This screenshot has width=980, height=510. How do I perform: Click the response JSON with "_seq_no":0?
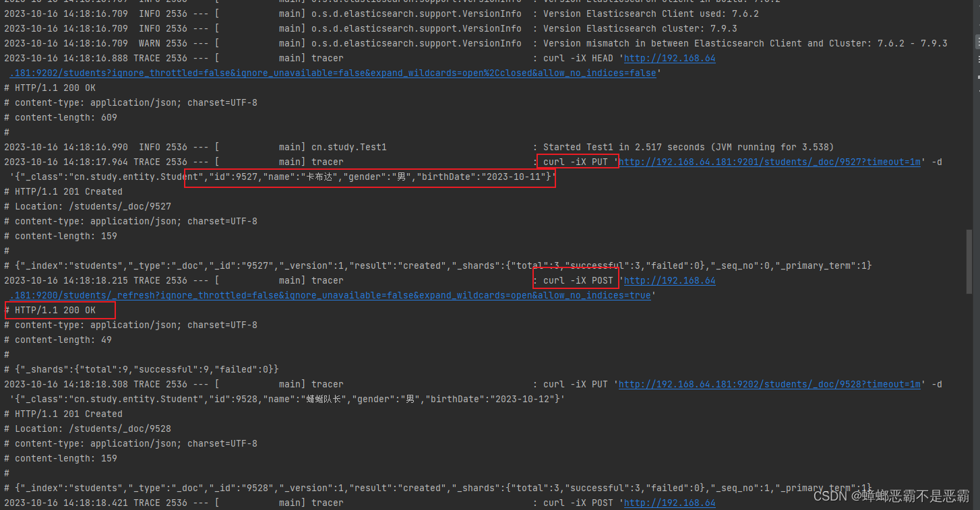438,265
